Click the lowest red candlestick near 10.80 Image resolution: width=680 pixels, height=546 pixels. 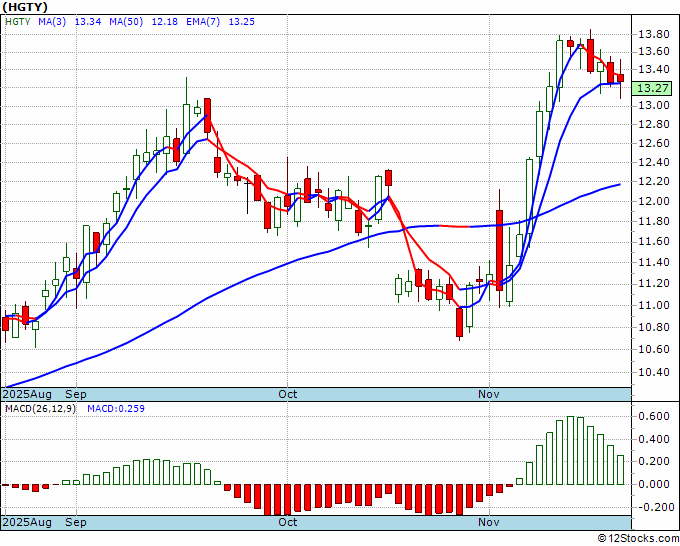[x=459, y=322]
